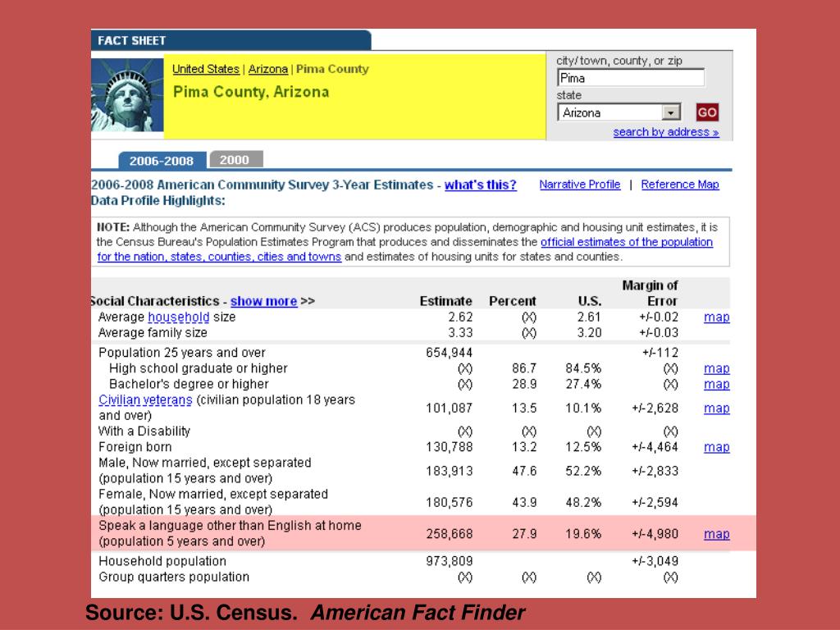
Task: Select female married estimate 180,576
Action: point(449,503)
